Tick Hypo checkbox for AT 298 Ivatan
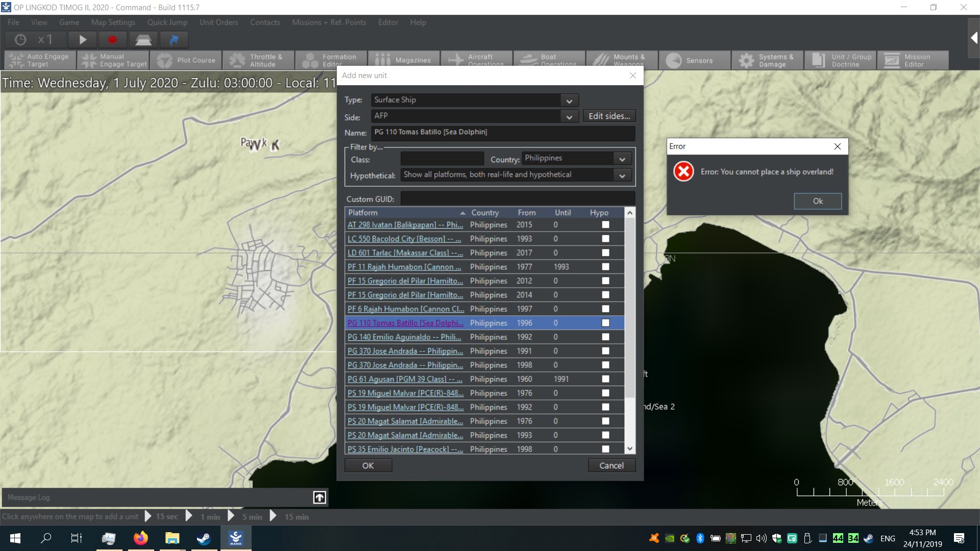The width and height of the screenshot is (980, 551). click(x=605, y=225)
